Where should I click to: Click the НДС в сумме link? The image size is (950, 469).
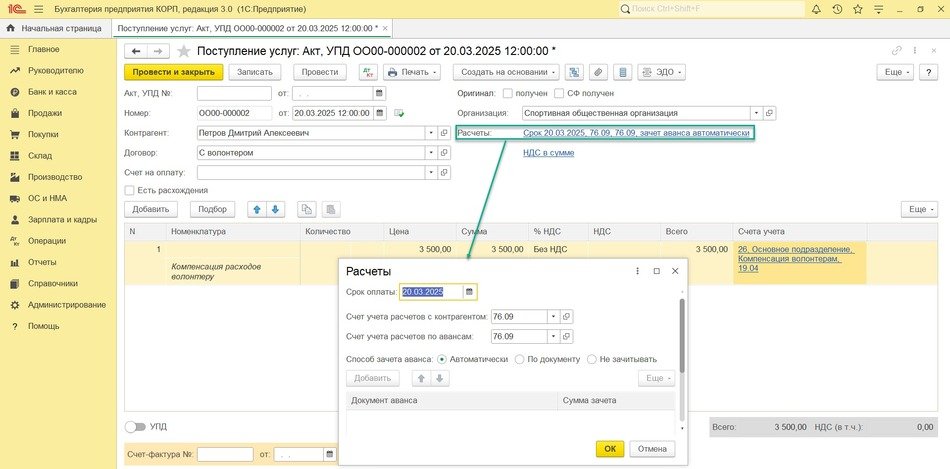point(548,153)
